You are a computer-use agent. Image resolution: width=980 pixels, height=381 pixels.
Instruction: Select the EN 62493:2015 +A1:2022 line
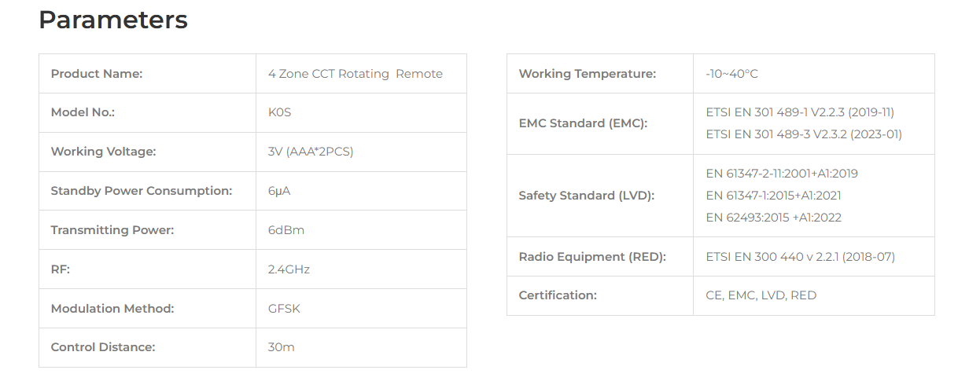tap(774, 218)
